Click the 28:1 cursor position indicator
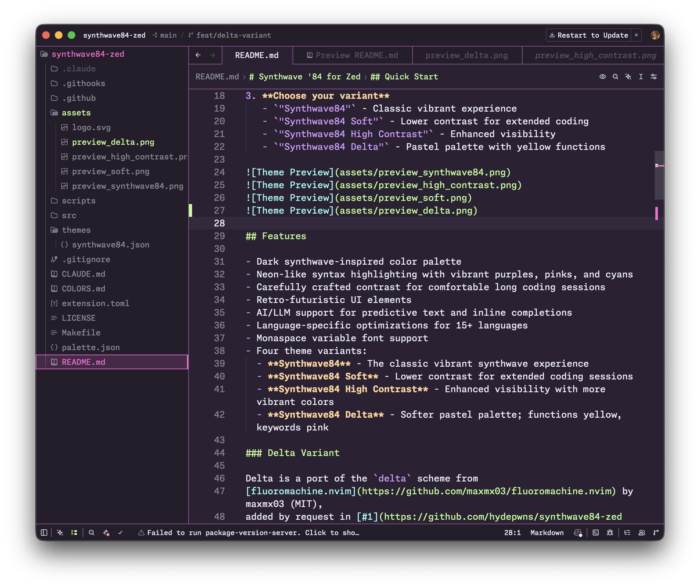This screenshot has height=588, width=700. (512, 533)
